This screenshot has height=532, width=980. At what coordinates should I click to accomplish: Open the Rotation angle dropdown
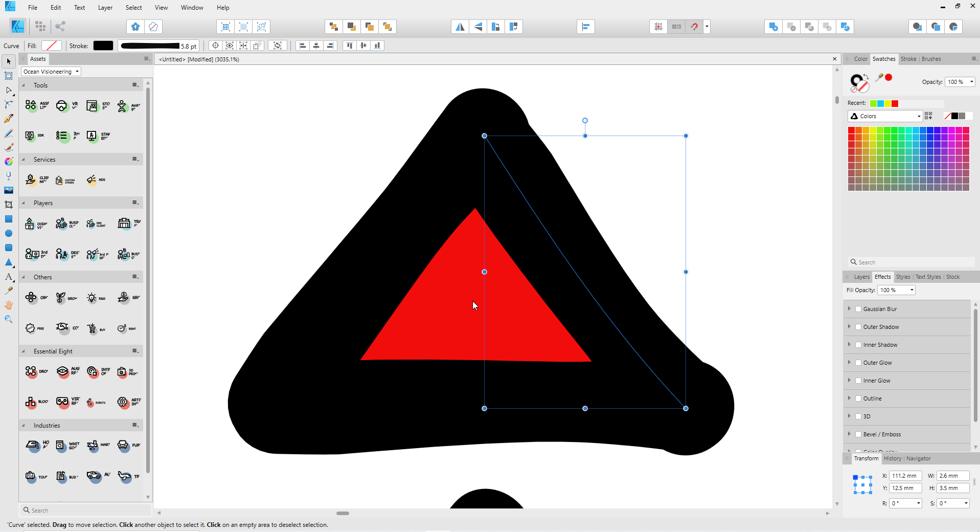pos(919,503)
